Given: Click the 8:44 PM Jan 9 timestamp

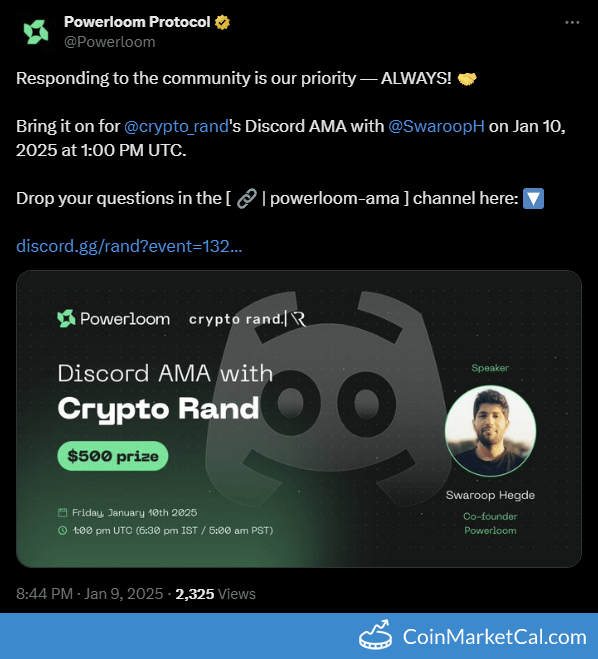Looking at the screenshot, I should click(90, 594).
